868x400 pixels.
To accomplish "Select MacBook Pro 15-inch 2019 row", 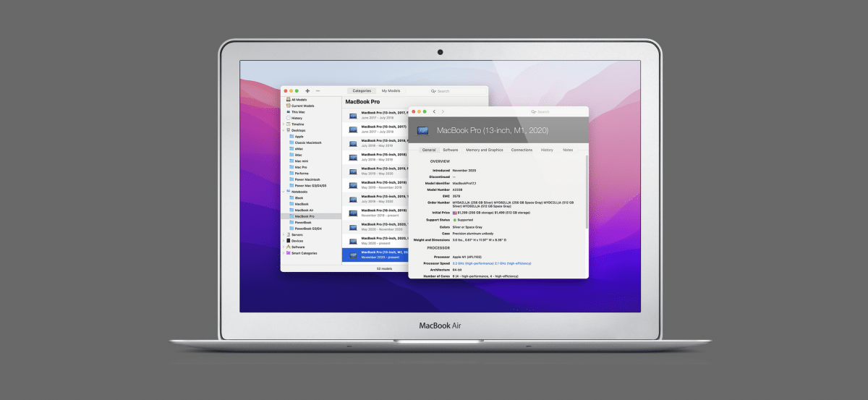I will click(x=376, y=184).
